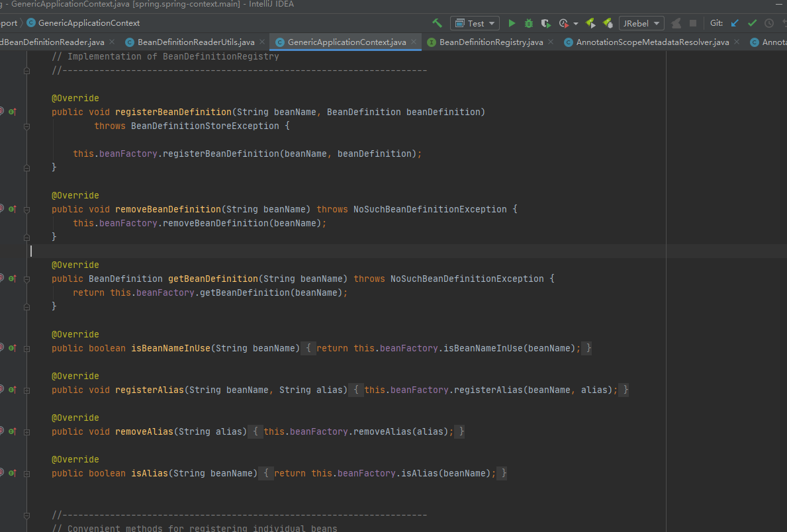
Task: Click the Build Project hammer icon
Action: click(x=437, y=23)
